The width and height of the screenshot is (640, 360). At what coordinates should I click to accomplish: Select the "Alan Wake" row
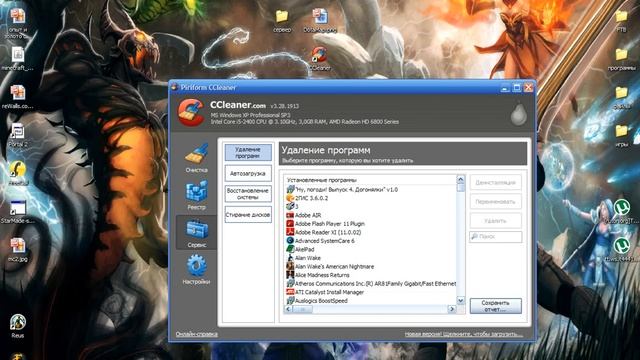click(x=370, y=258)
